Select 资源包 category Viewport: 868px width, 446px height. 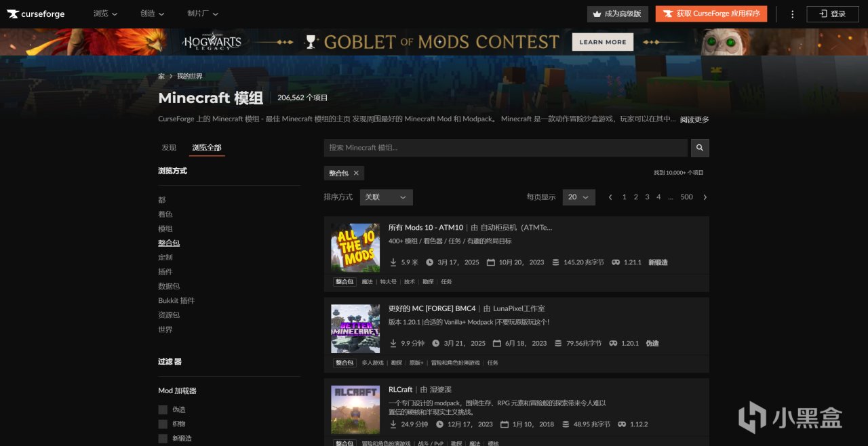pos(169,315)
